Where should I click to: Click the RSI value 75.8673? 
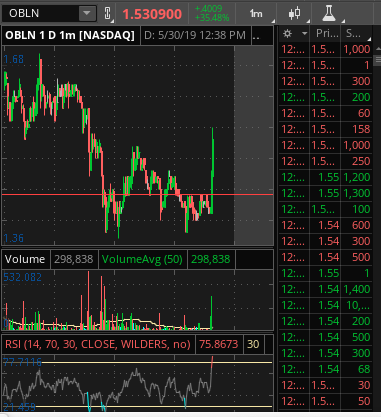point(219,344)
